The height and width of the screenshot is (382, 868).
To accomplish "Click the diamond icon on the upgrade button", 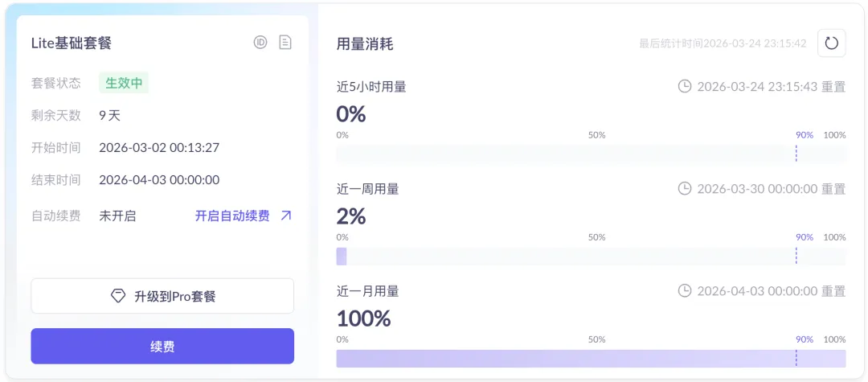I will pyautogui.click(x=118, y=296).
